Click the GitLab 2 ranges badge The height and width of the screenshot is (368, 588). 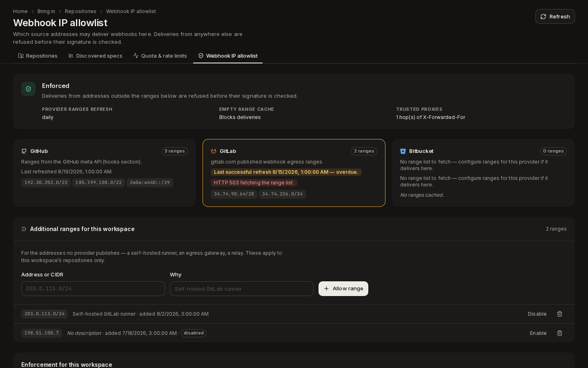364,151
